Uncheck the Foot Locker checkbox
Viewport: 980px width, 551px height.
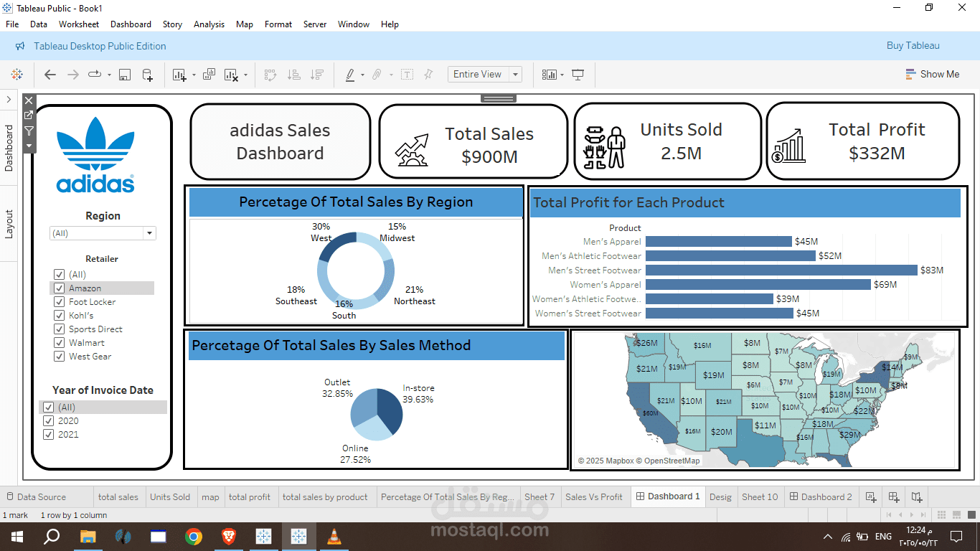click(x=59, y=302)
